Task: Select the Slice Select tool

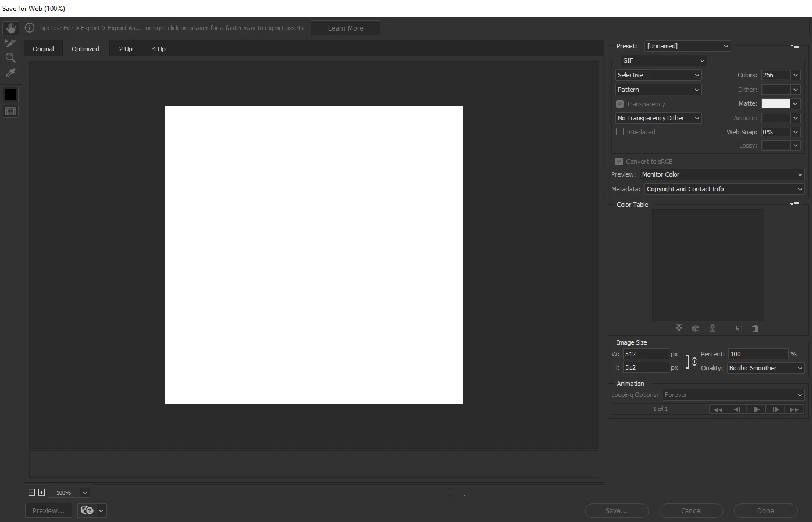Action: (x=10, y=43)
